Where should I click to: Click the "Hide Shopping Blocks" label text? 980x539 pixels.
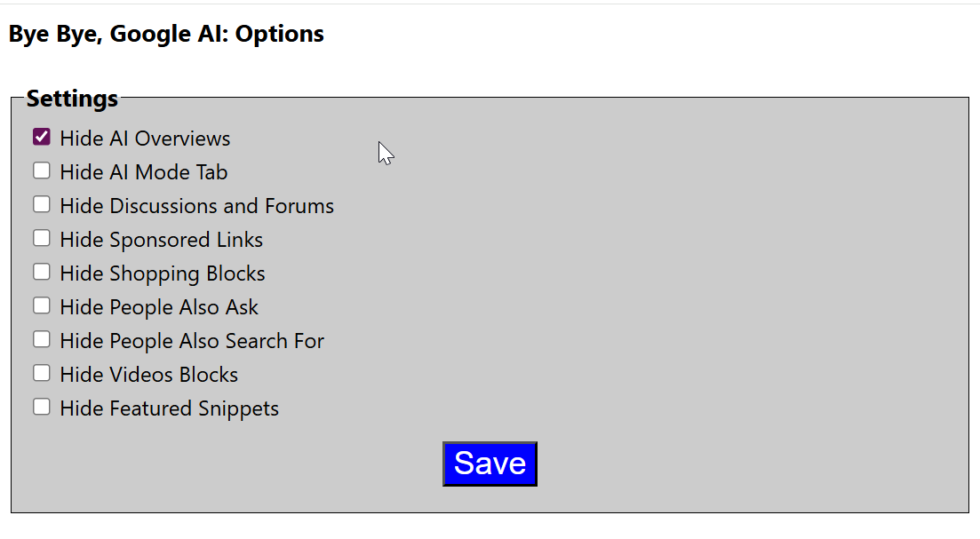(163, 273)
